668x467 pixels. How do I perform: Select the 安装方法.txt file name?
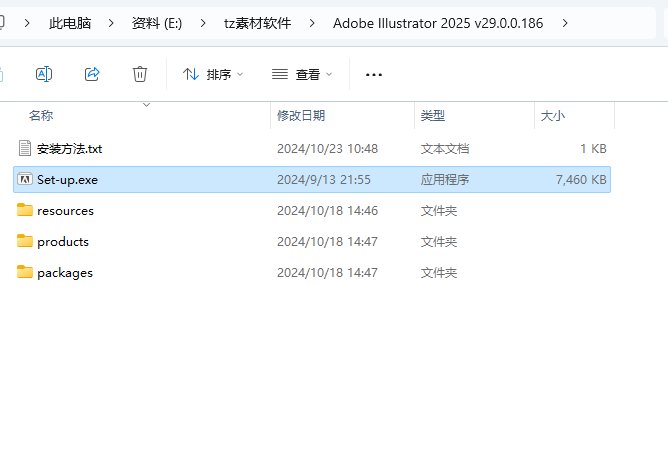click(69, 149)
